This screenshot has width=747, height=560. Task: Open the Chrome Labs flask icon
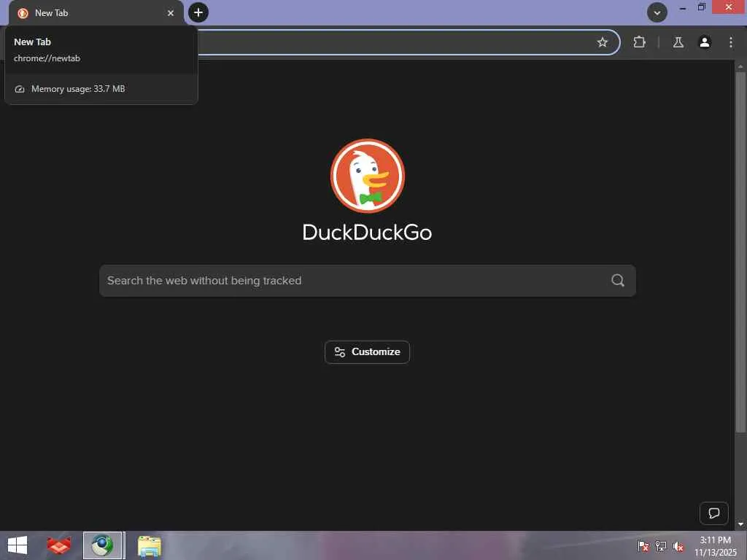pyautogui.click(x=678, y=42)
